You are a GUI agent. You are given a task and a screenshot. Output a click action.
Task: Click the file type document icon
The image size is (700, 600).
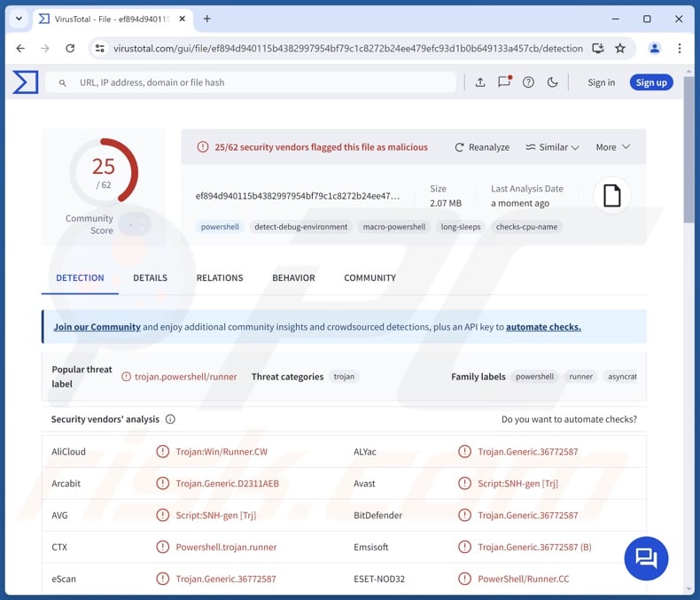click(612, 196)
